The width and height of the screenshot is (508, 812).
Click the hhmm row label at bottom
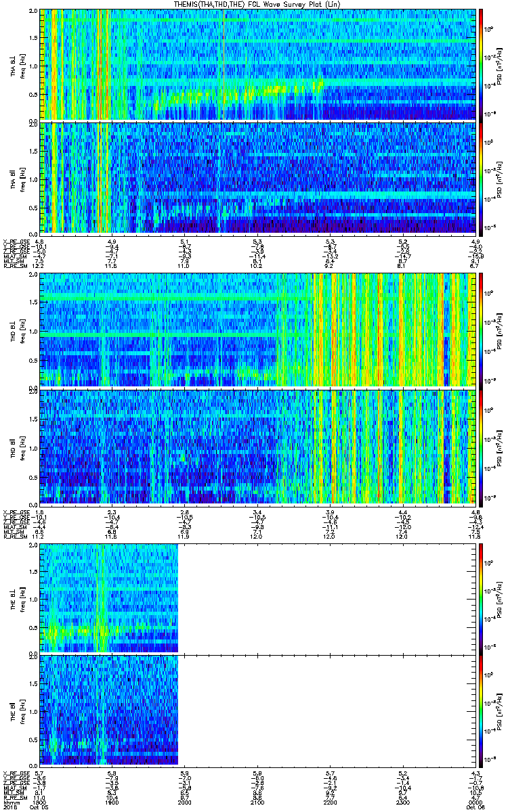(10, 801)
